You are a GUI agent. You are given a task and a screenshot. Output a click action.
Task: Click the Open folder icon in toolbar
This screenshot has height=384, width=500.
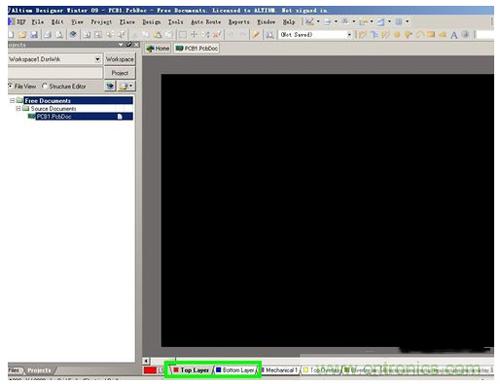point(23,35)
